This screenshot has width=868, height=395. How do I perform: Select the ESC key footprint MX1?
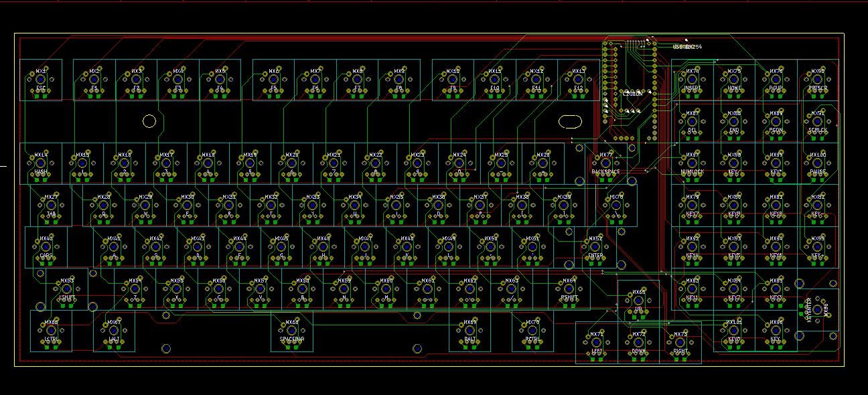[x=41, y=80]
